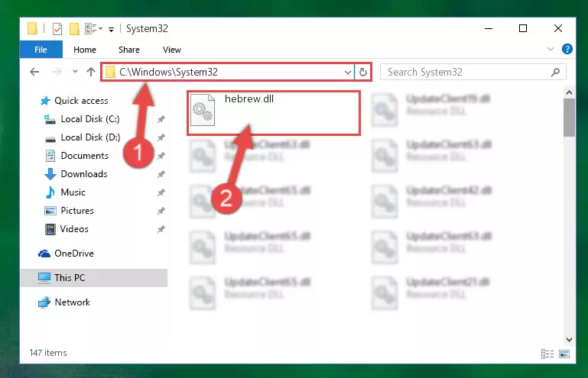
Task: Open the View ribbon tab
Action: (172, 50)
